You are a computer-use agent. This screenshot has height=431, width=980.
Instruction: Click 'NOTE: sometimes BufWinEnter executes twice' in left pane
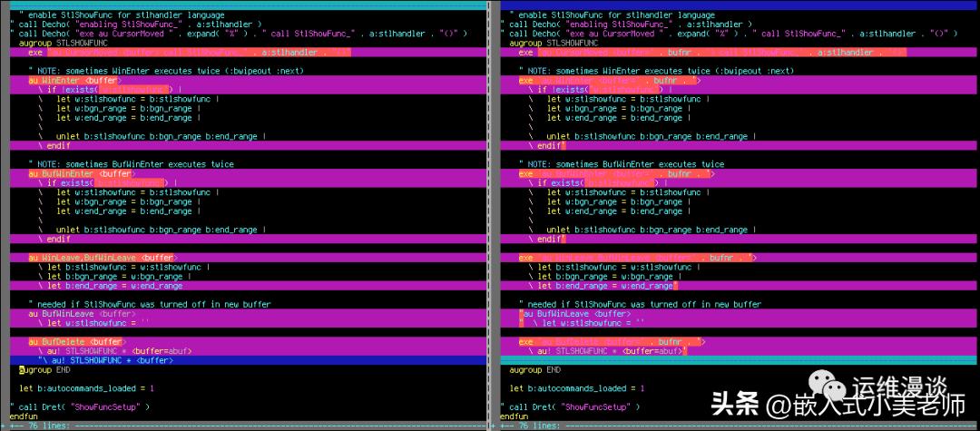click(x=131, y=165)
